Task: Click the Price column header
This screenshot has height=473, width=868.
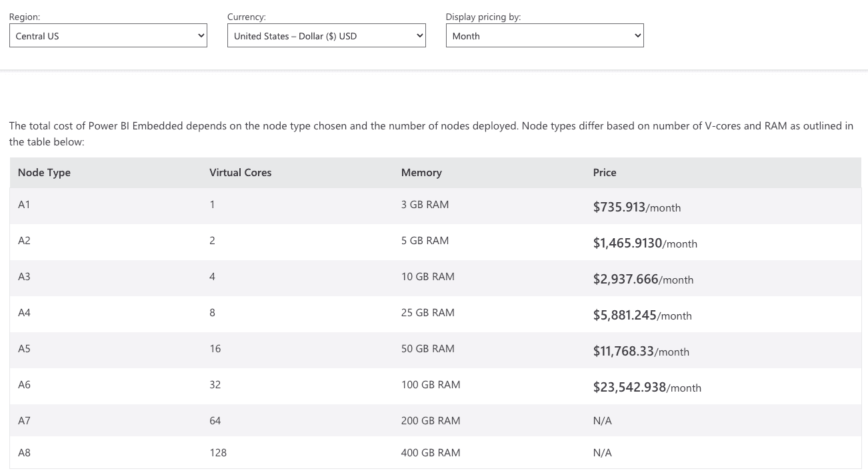Action: click(604, 172)
